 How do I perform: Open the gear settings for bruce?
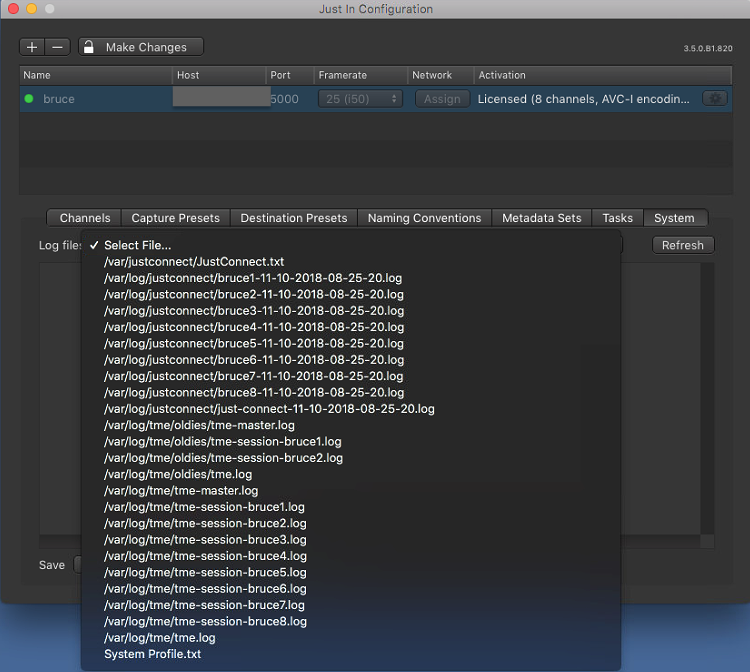715,99
